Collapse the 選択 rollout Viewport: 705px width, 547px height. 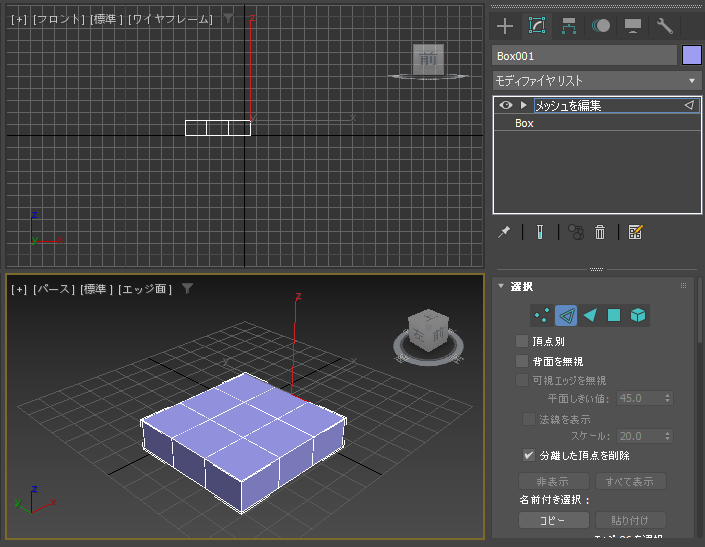pyautogui.click(x=501, y=286)
